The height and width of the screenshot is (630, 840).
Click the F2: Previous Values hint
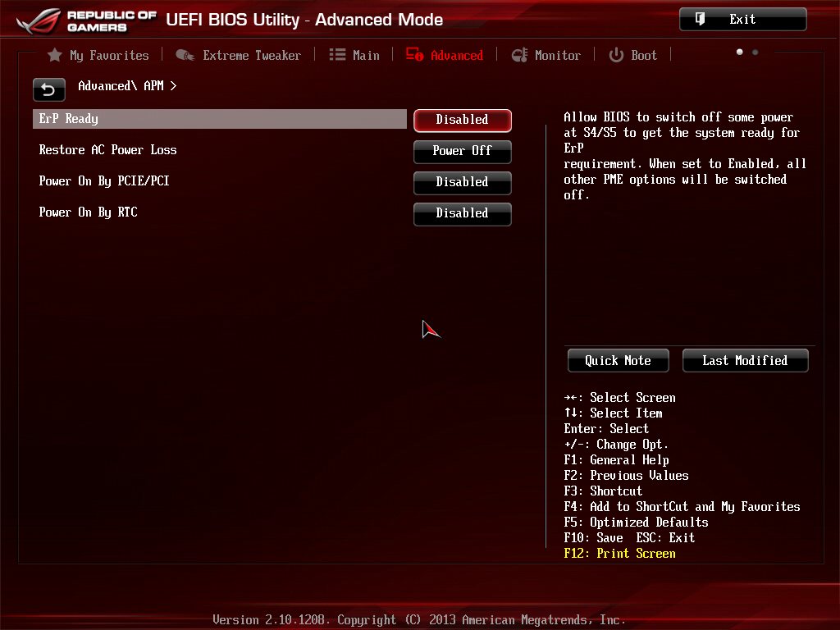tap(626, 476)
